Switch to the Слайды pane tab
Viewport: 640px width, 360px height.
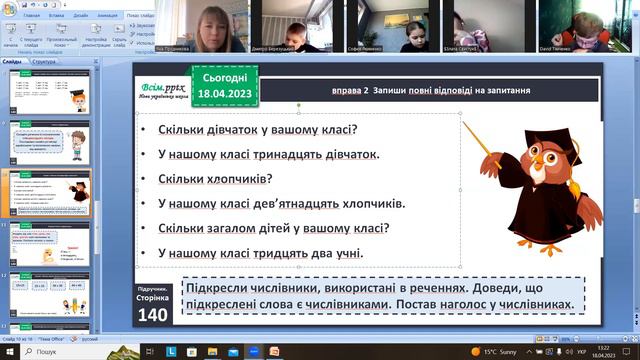tap(12, 62)
